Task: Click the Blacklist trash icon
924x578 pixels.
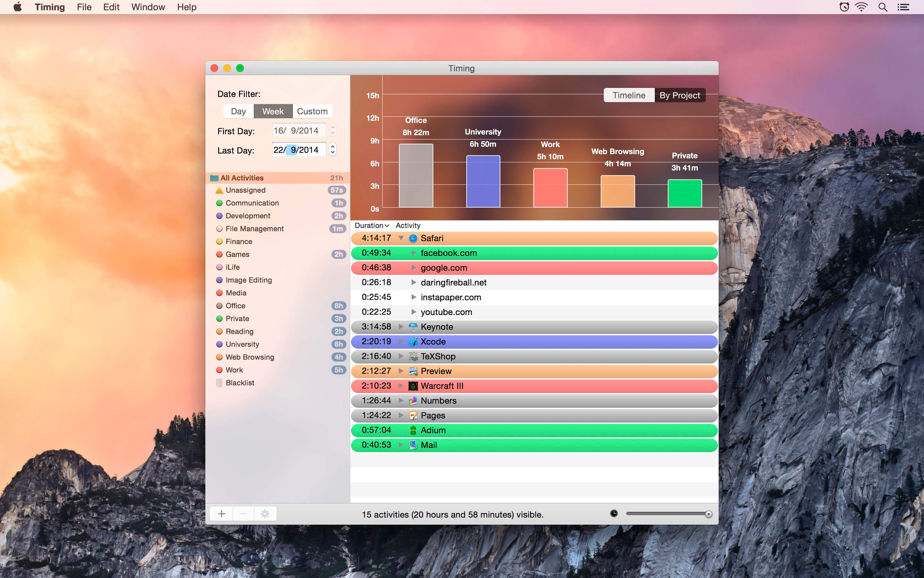Action: click(x=219, y=383)
